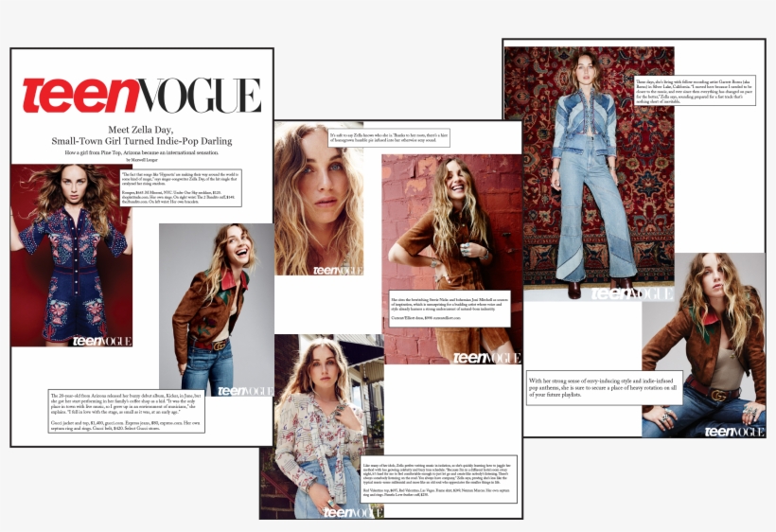This screenshot has height=532, width=776.
Task: Open the suede dress photo against red brick wall
Action: [x=451, y=259]
